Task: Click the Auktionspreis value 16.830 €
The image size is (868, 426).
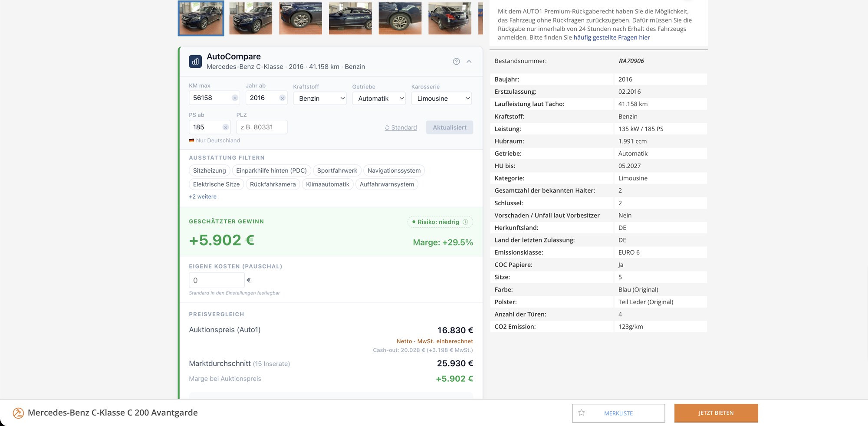Action: pos(455,331)
